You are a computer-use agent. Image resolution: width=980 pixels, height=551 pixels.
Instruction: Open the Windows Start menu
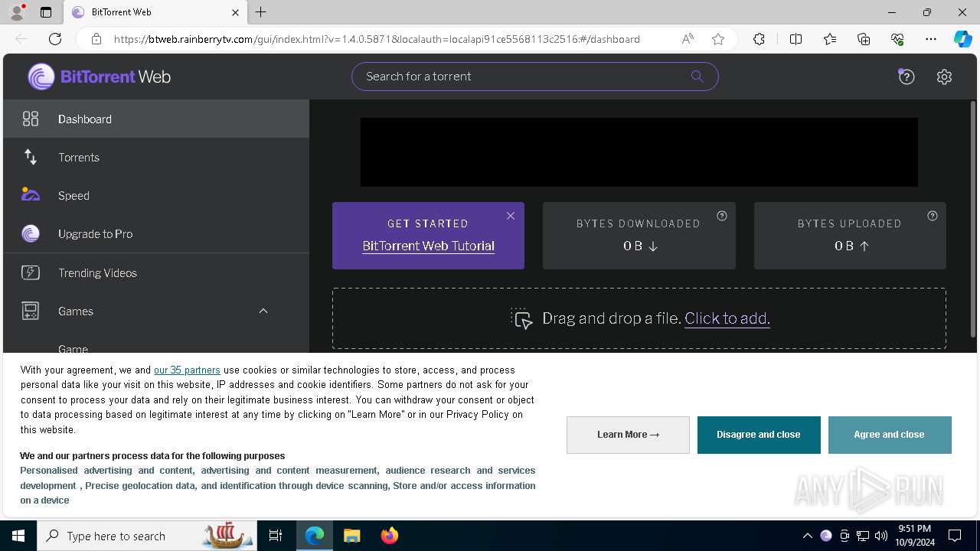tap(18, 536)
